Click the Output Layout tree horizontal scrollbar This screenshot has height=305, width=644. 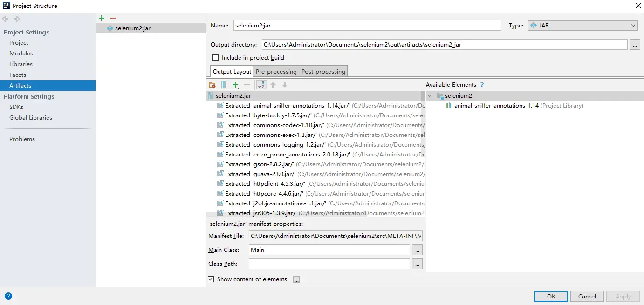287,215
